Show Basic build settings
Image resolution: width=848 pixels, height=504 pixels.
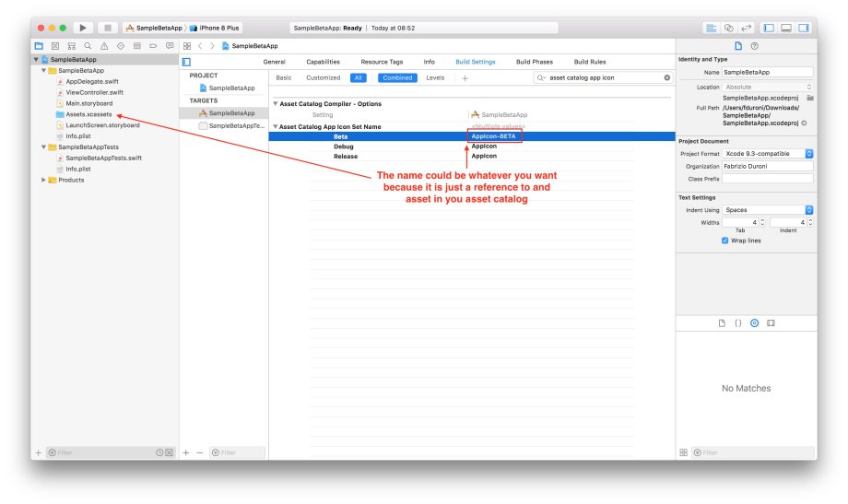click(283, 78)
